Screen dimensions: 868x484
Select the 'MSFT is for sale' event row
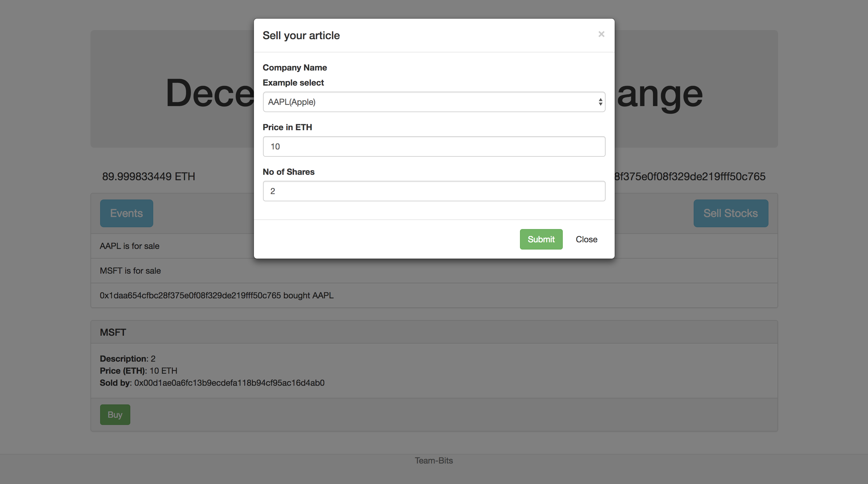[130, 270]
